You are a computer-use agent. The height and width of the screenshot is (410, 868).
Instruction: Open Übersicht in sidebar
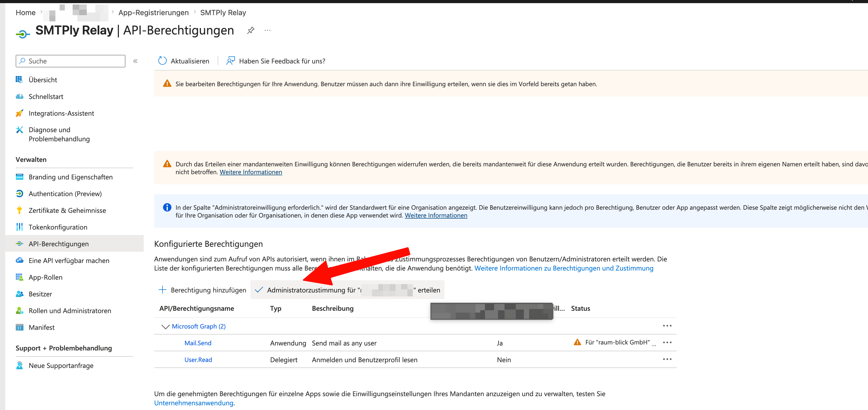(43, 80)
